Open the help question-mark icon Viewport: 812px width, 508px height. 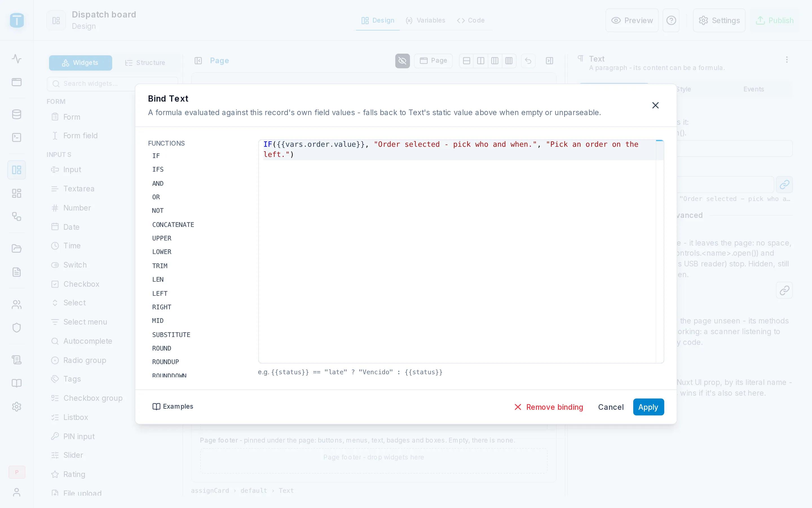[671, 20]
